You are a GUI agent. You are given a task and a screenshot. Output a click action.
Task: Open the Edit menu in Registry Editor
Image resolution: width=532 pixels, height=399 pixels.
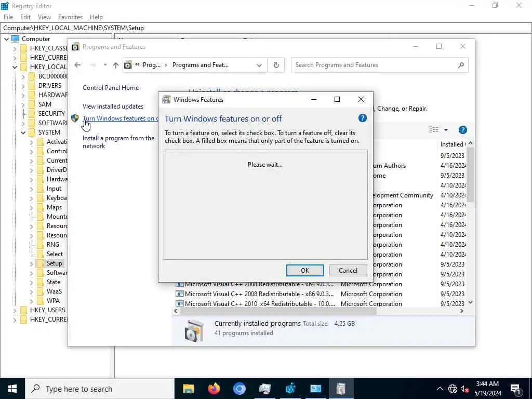pyautogui.click(x=25, y=17)
